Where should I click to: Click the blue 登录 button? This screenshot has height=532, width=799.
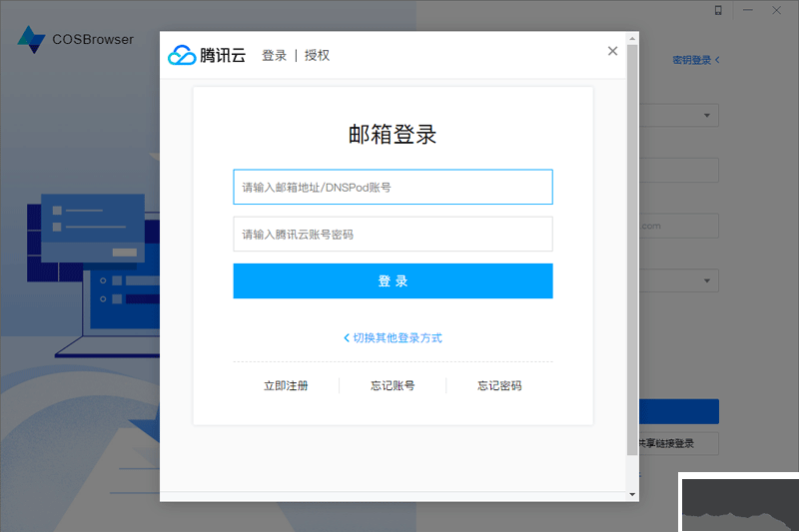[393, 281]
